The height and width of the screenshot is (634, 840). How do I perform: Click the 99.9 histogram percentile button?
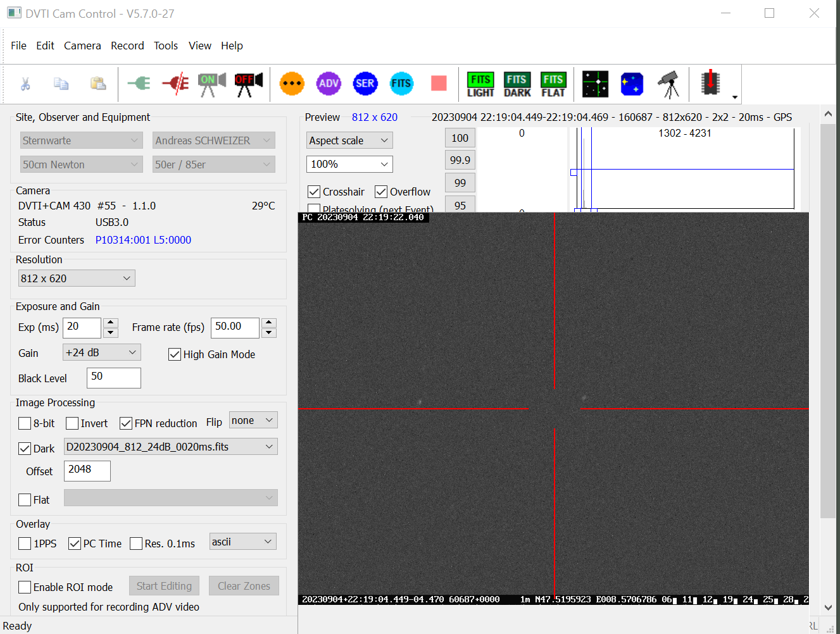460,160
